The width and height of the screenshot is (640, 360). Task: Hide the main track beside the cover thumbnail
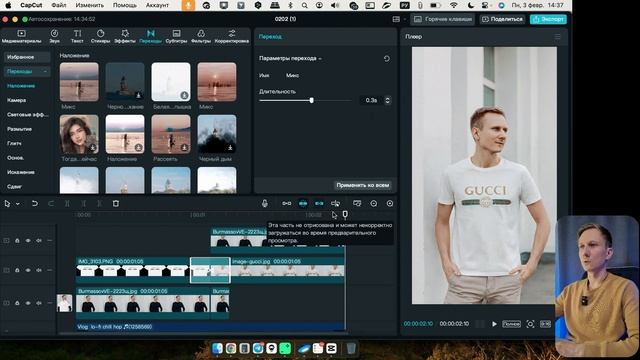(x=28, y=303)
